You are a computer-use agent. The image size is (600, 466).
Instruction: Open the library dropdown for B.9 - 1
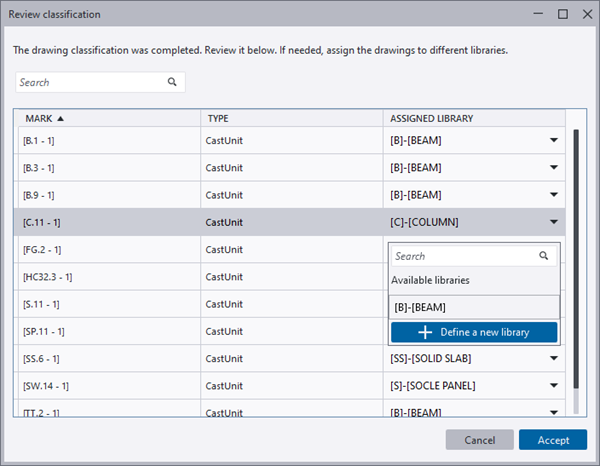click(x=554, y=194)
